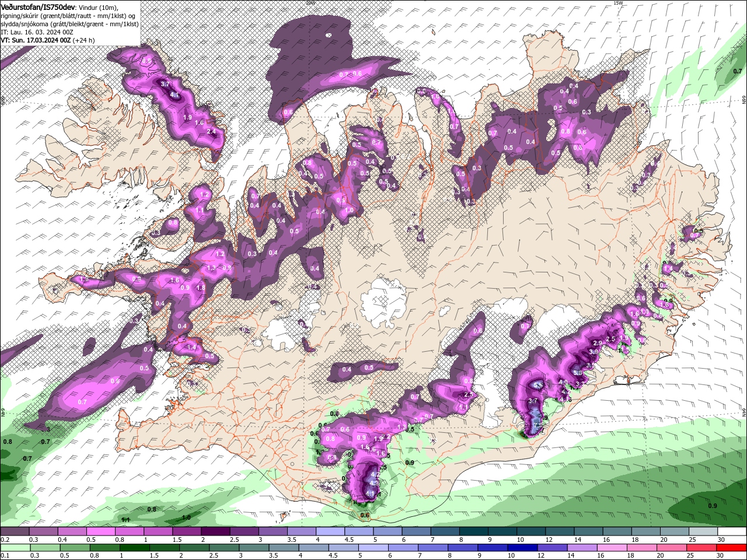Click the 'VT: Sun. 17.03.2024 00Z' valid time
The width and height of the screenshot is (747, 560).
click(36, 40)
